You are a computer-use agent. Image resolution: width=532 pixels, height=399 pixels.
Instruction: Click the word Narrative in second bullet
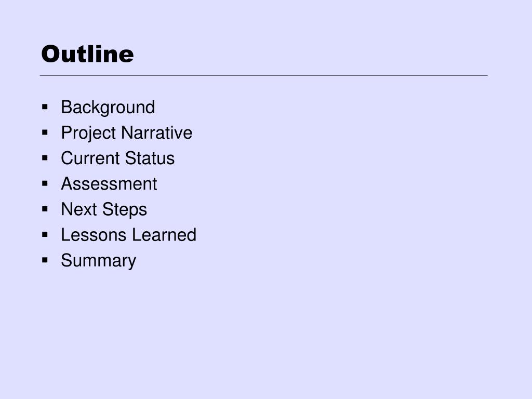(157, 132)
